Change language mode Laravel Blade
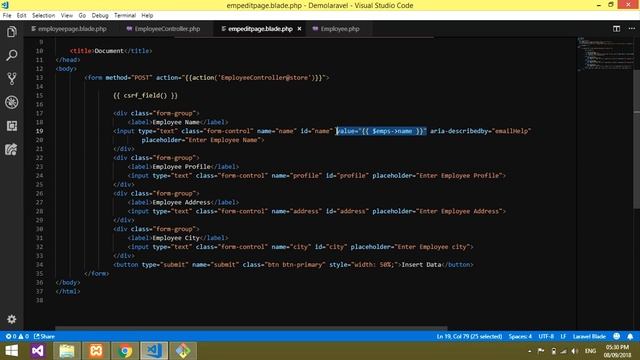 (x=589, y=336)
